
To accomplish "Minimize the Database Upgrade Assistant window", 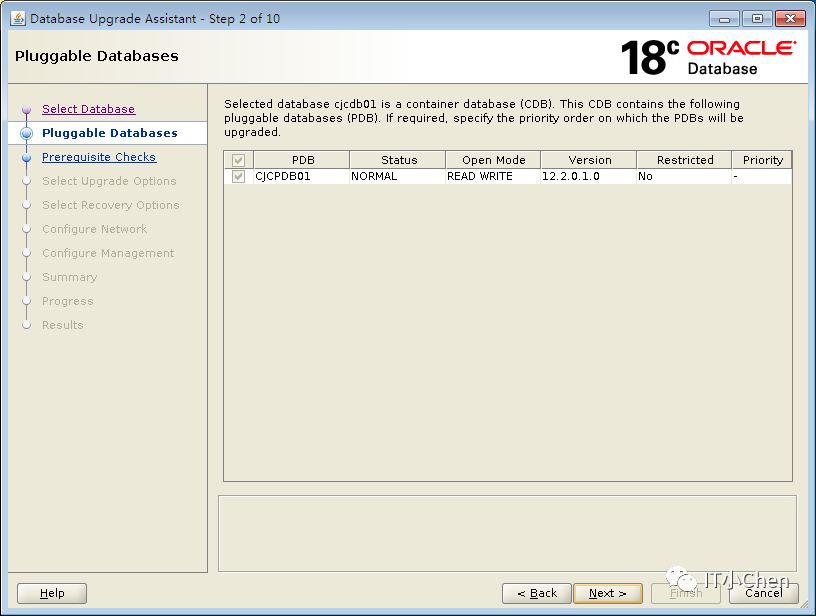I will 724,19.
